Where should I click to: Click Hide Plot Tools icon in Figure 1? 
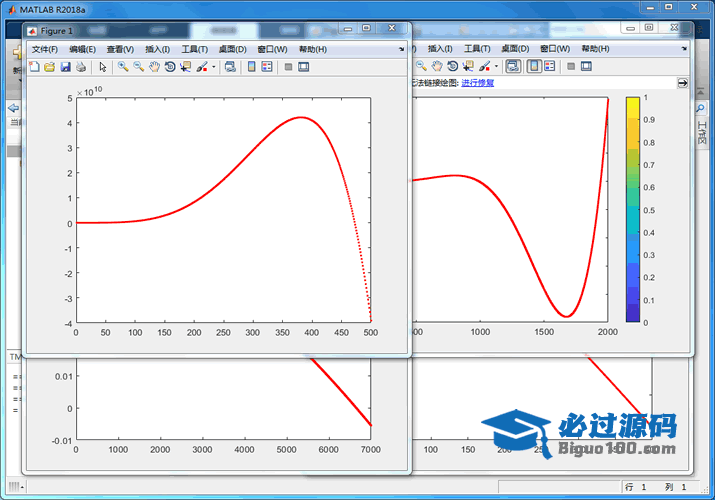tap(288, 67)
